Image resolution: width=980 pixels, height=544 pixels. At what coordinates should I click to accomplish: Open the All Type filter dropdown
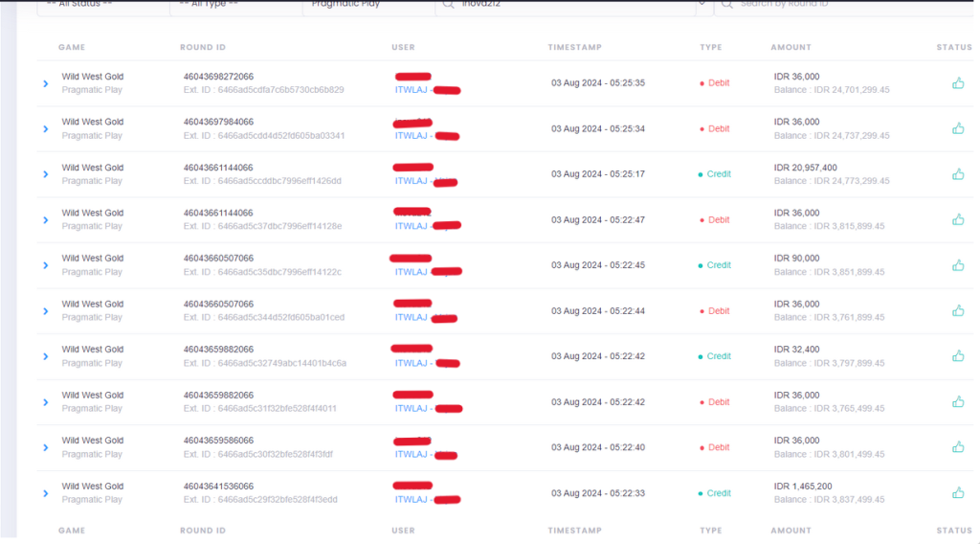234,5
